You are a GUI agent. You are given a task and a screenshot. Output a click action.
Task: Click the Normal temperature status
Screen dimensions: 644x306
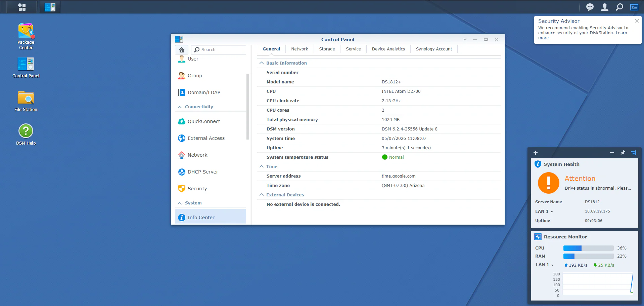point(393,157)
